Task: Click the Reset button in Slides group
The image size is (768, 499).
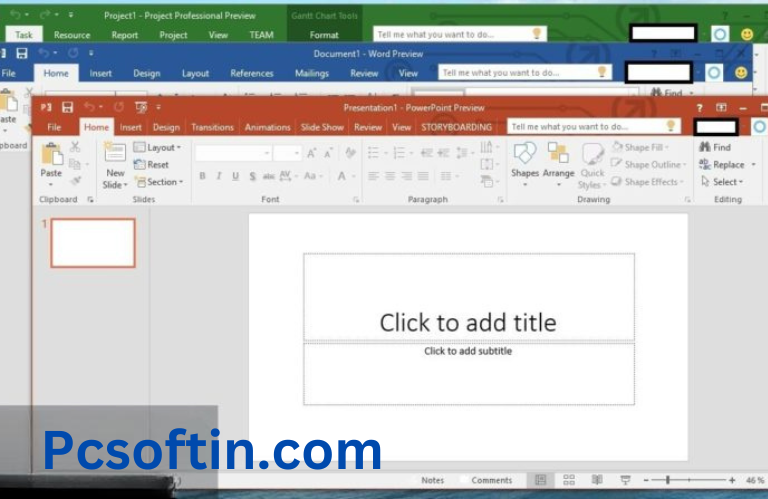Action: coord(151,165)
